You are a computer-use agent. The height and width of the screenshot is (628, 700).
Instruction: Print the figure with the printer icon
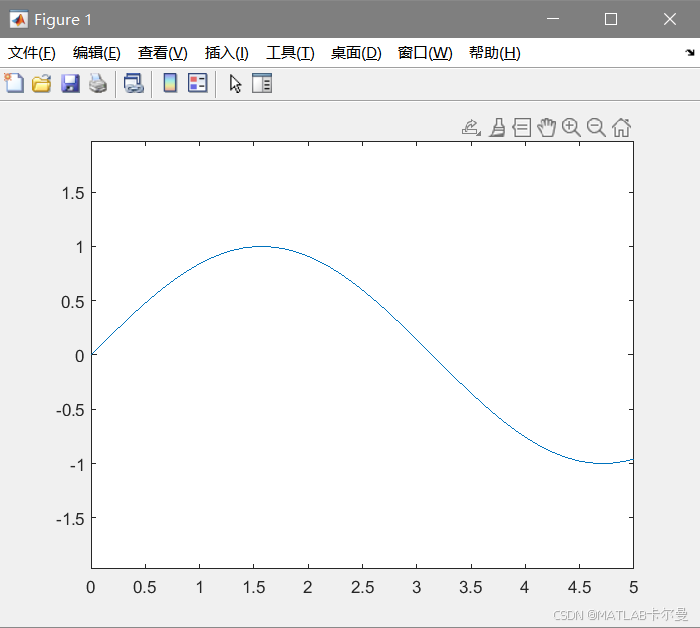[x=98, y=83]
